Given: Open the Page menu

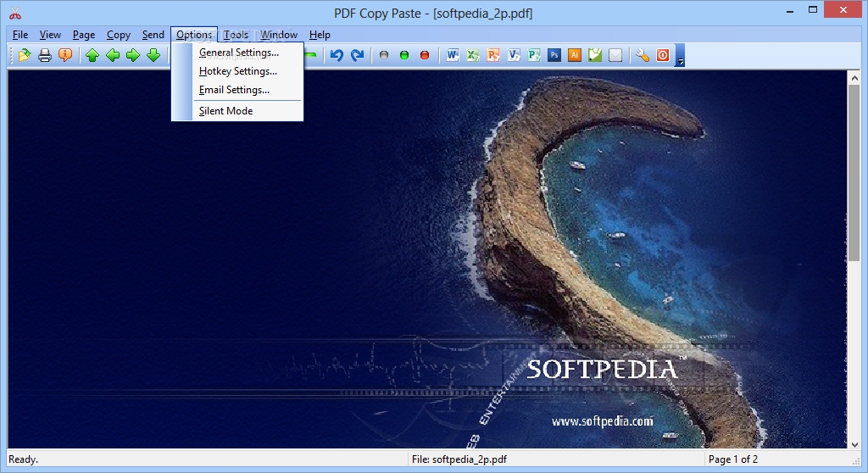Looking at the screenshot, I should pos(84,35).
